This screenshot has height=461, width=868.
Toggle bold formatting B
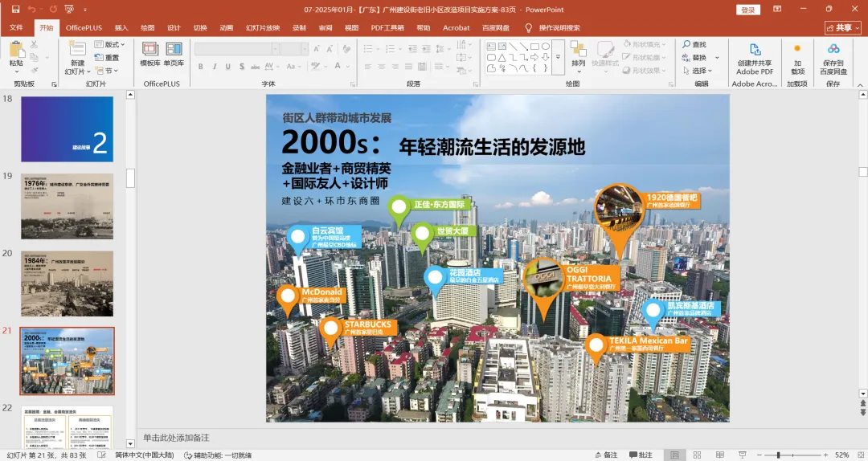click(200, 67)
